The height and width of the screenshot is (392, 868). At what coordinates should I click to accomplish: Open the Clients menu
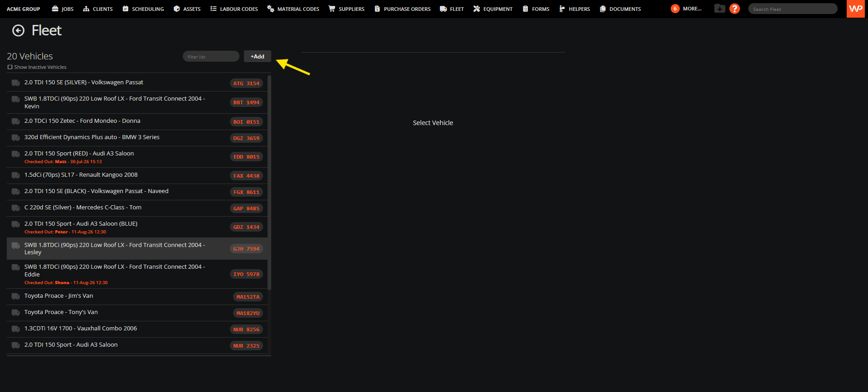coord(98,9)
